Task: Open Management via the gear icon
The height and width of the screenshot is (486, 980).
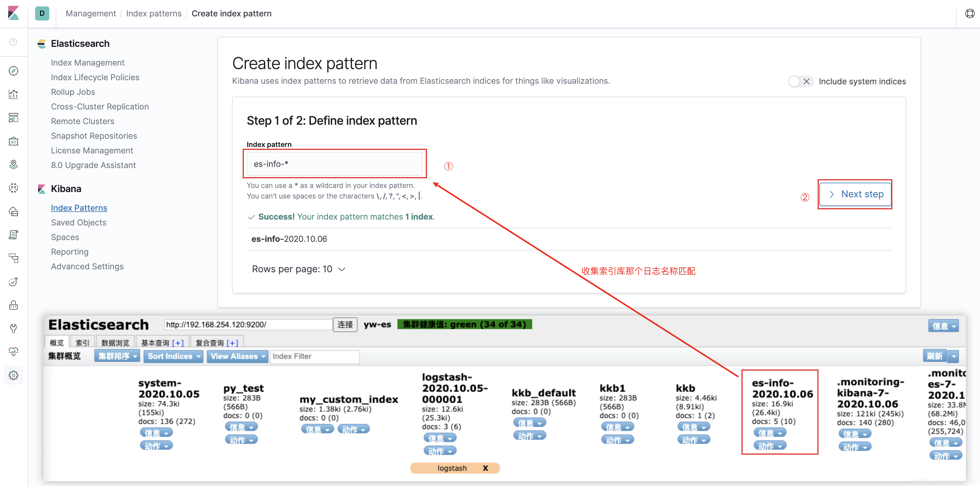Action: click(x=13, y=375)
